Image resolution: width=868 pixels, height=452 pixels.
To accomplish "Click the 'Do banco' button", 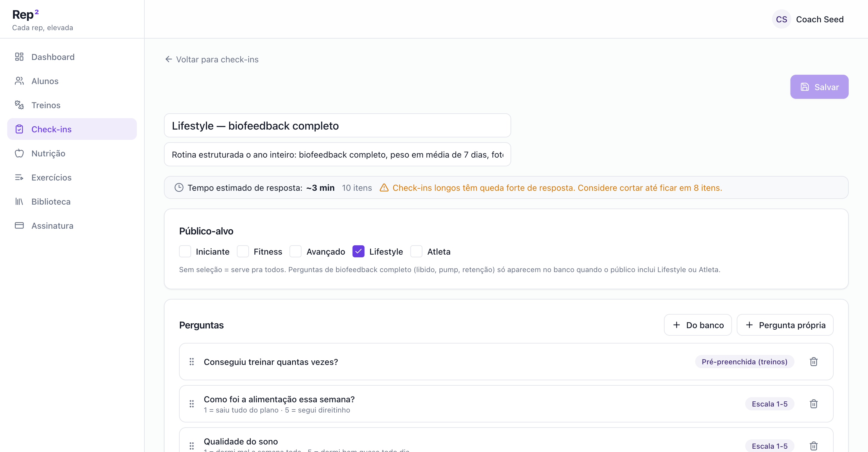I will [697, 325].
